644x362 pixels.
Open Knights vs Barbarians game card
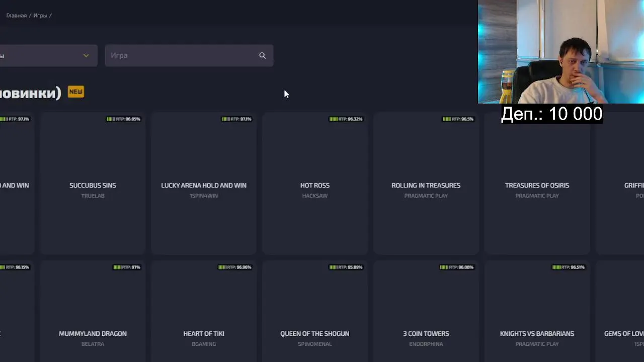tap(537, 312)
